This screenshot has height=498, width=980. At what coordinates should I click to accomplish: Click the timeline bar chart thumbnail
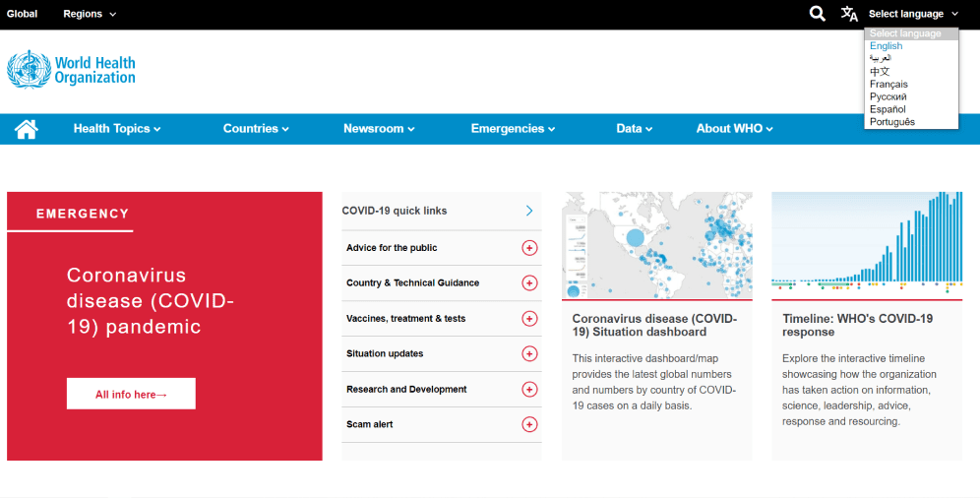[867, 246]
